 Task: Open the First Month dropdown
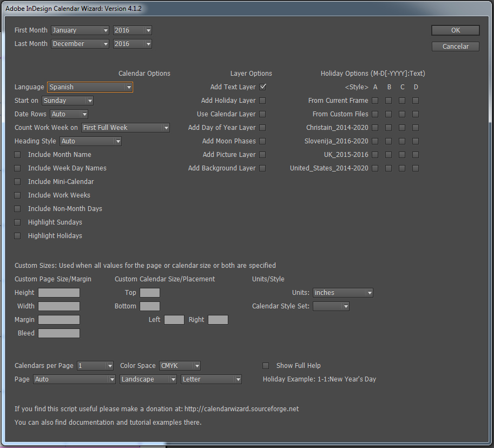click(80, 30)
